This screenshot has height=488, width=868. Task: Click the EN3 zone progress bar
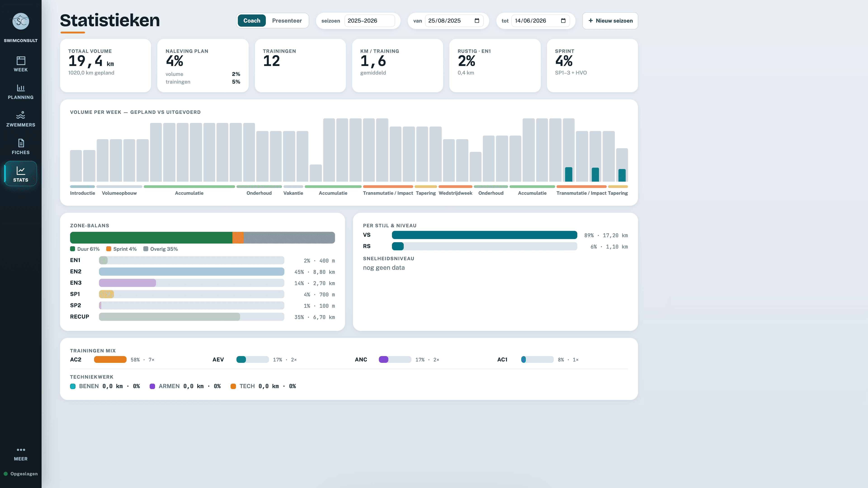click(191, 283)
